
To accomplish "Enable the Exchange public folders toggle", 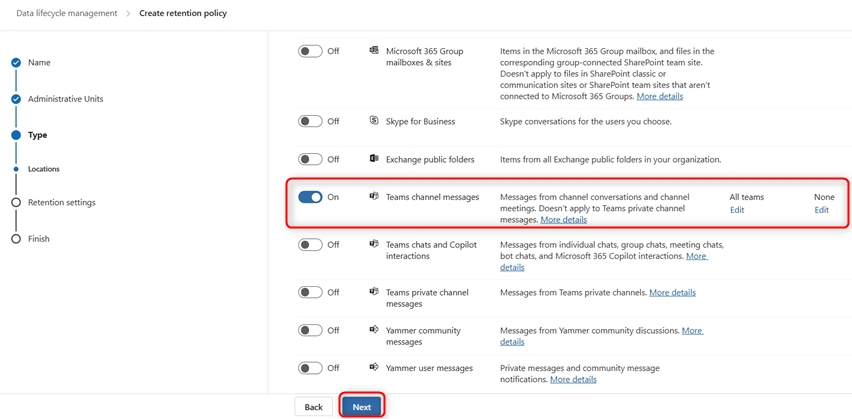I will point(310,159).
